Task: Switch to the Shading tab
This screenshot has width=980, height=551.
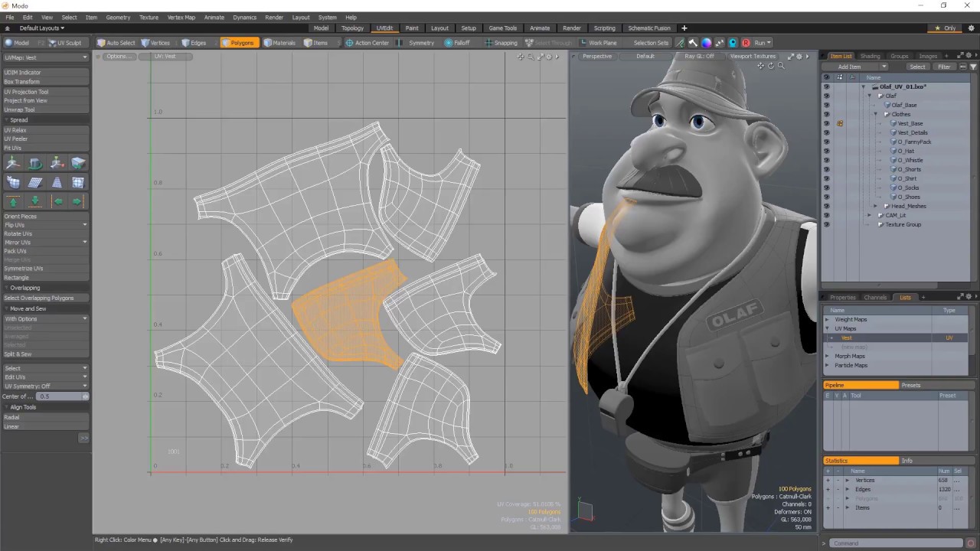Action: tap(870, 56)
